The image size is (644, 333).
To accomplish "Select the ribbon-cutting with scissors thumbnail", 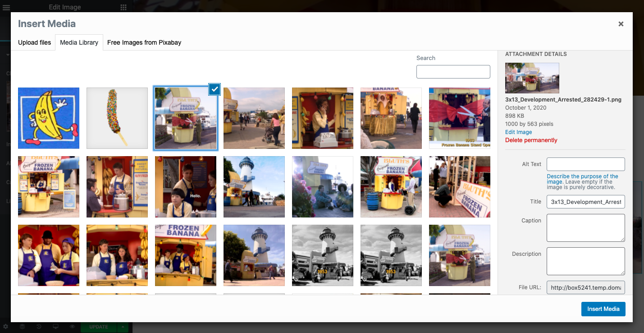I will point(460,118).
